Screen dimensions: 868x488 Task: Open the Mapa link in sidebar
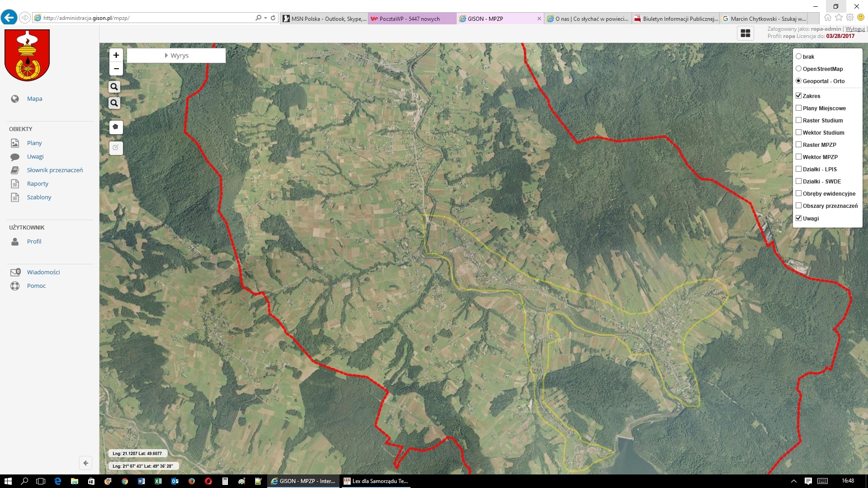[x=34, y=99]
